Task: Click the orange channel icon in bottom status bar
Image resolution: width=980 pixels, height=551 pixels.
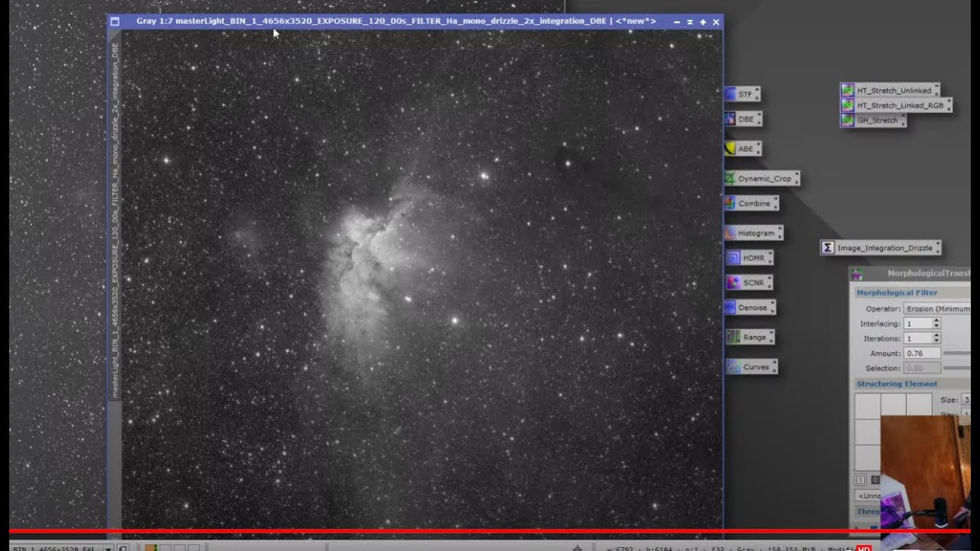Action: (x=151, y=548)
